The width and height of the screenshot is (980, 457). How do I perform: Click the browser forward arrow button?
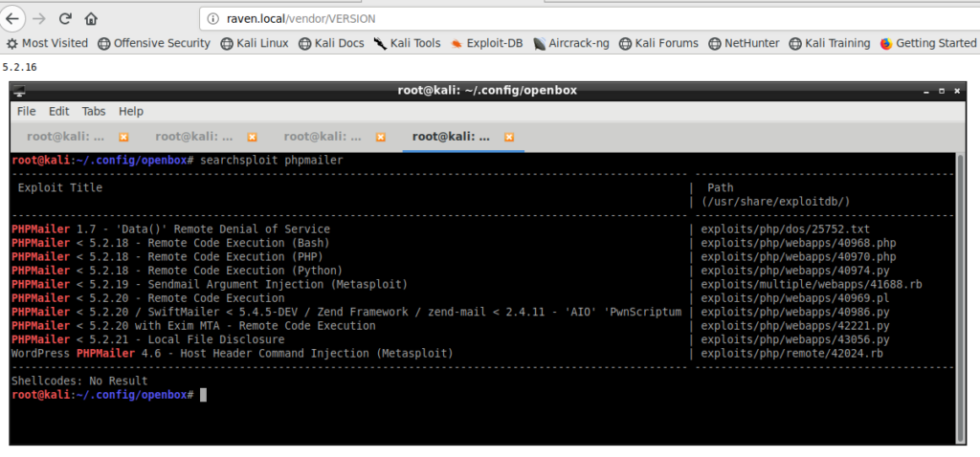click(38, 19)
